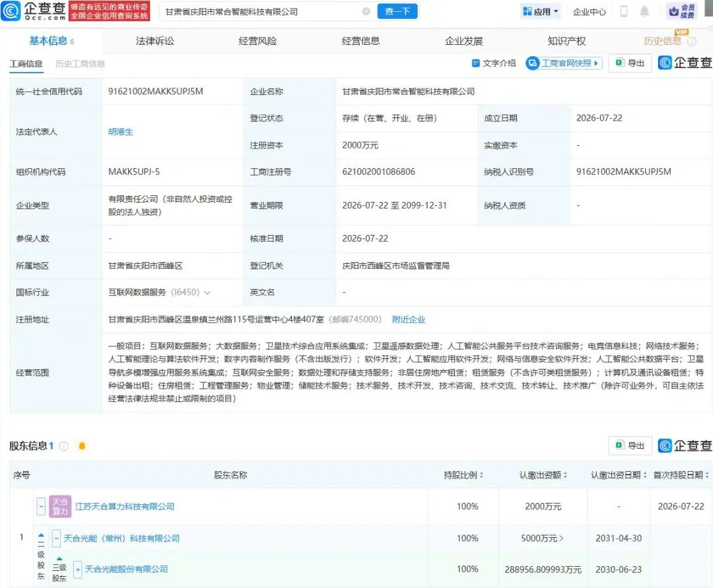Open the 天合光能股份有限公司 link
Image resolution: width=713 pixels, height=588 pixels.
(126, 570)
